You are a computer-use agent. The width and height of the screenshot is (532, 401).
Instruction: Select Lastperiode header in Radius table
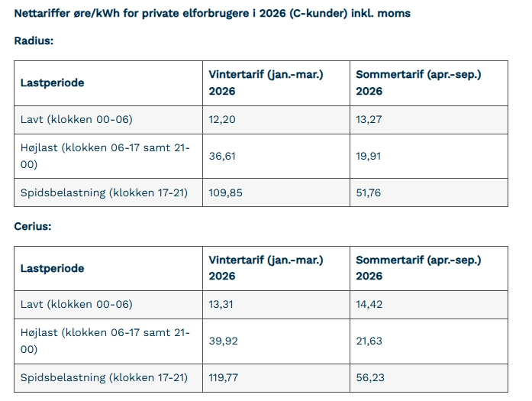click(x=52, y=82)
